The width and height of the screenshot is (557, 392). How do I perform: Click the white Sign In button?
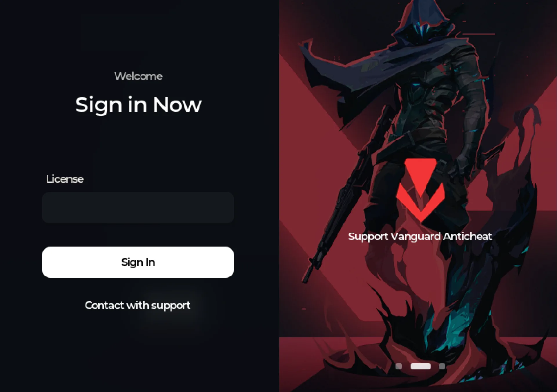coord(138,262)
